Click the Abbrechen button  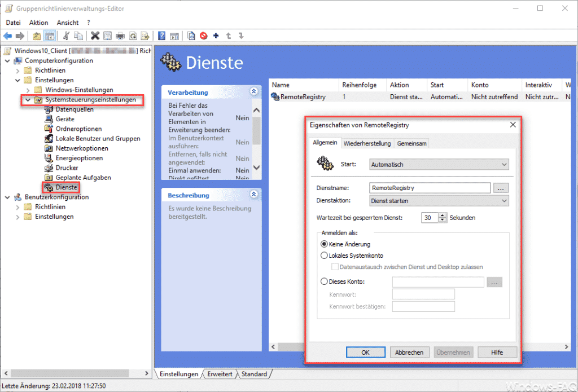tap(409, 352)
